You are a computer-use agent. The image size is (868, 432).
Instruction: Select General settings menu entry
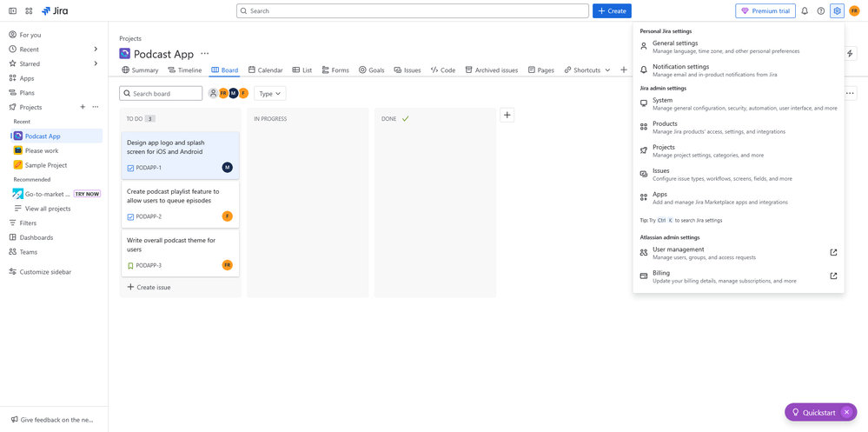[x=675, y=43]
